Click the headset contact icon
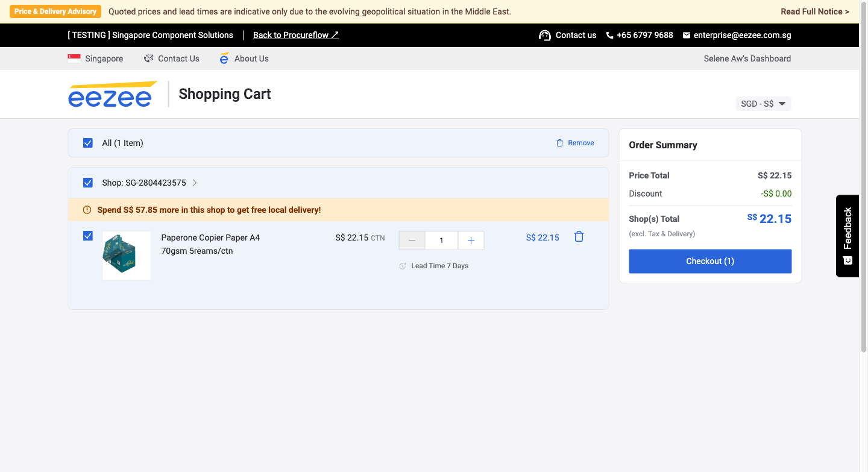The height and width of the screenshot is (472, 868). [x=545, y=35]
